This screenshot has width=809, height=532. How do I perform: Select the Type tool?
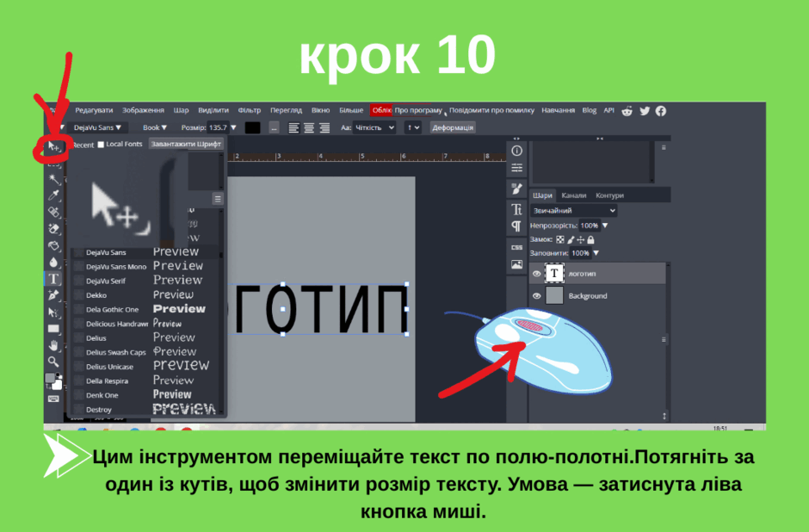point(53,279)
